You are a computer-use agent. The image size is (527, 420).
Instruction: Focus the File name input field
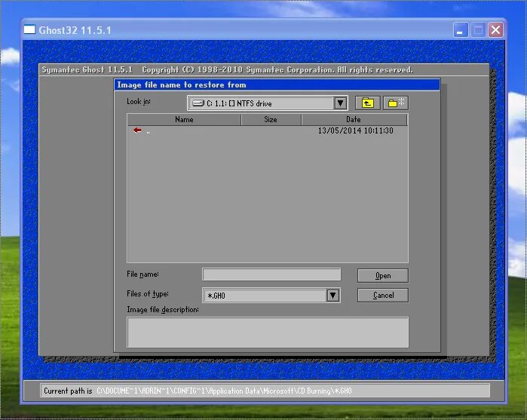point(271,274)
